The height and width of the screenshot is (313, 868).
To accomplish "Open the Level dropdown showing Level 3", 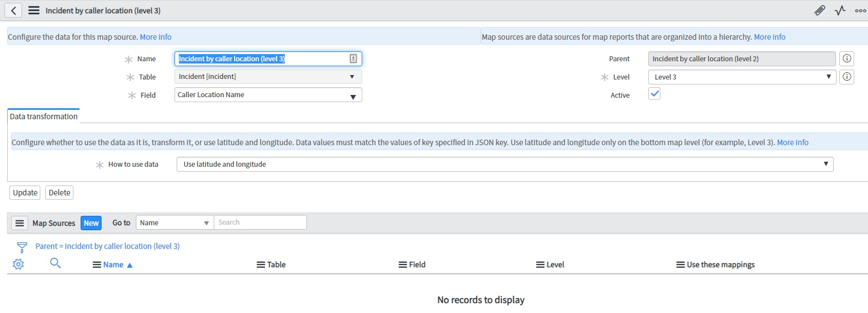I will 742,77.
